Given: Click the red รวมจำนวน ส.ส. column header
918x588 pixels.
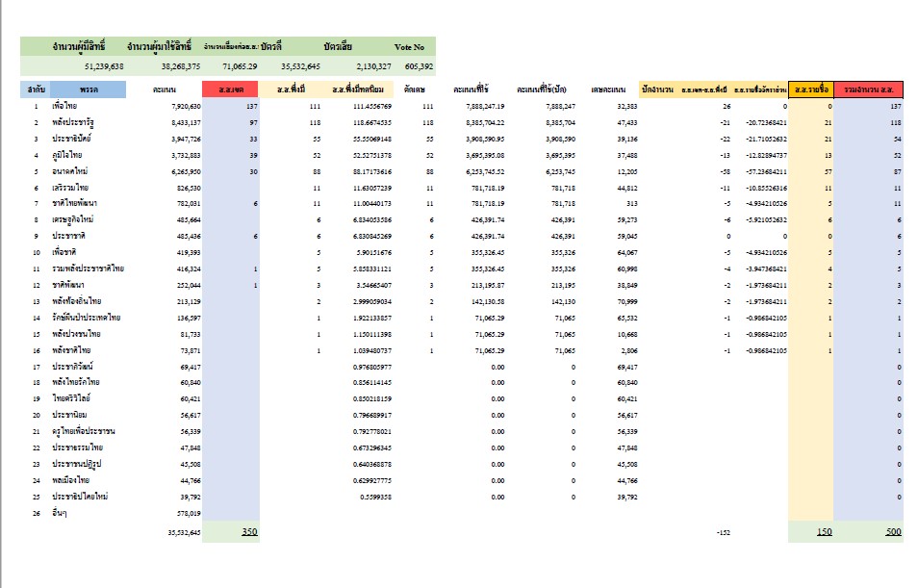Looking at the screenshot, I should point(868,89).
